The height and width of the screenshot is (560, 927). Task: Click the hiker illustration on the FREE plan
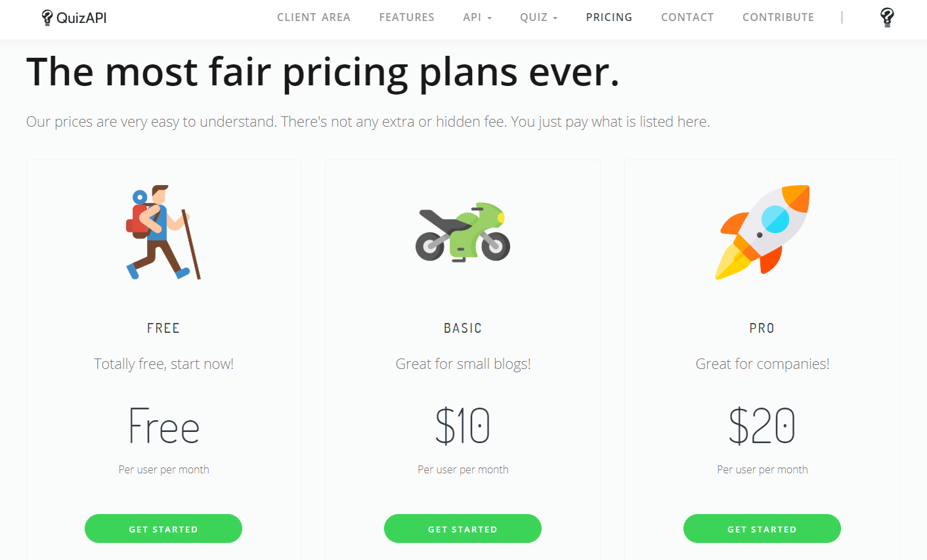163,233
